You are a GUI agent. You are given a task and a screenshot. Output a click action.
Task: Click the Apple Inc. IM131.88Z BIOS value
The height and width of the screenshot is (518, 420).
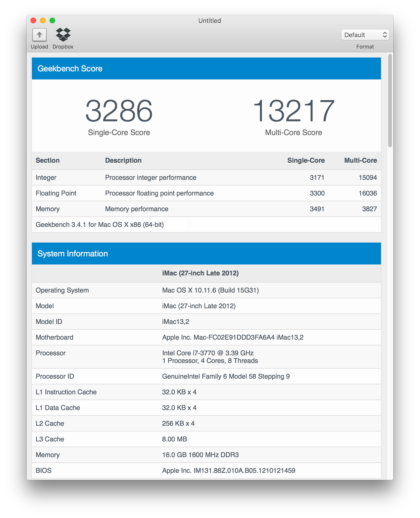(229, 471)
